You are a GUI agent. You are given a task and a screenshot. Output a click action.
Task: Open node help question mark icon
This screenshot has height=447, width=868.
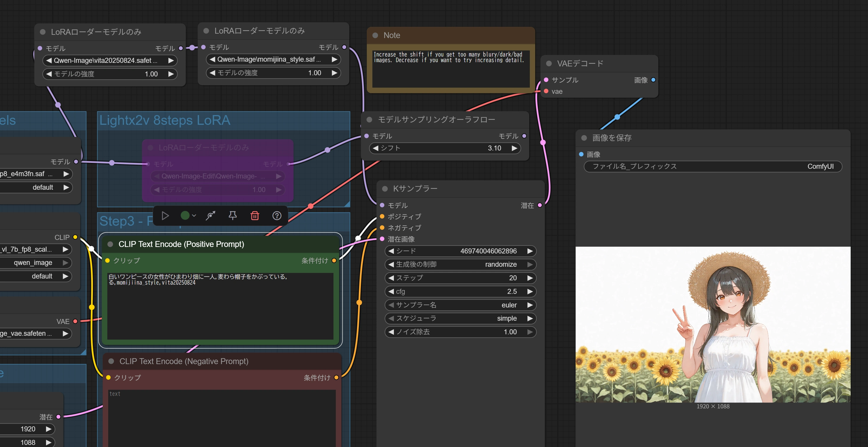(x=277, y=216)
